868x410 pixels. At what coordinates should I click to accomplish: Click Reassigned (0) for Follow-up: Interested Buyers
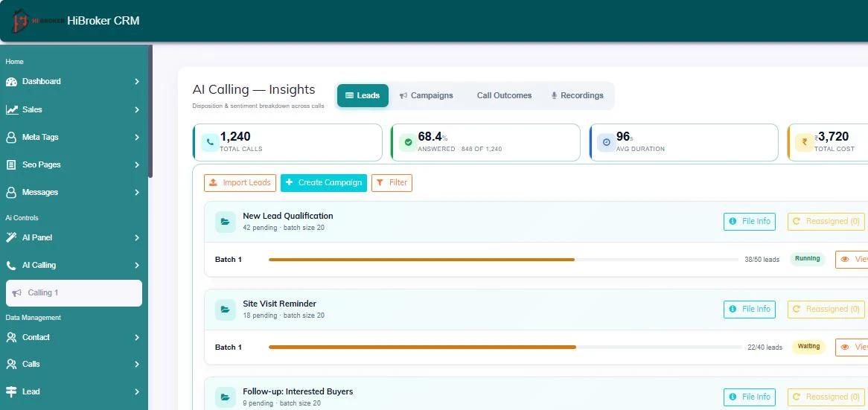[x=826, y=397]
